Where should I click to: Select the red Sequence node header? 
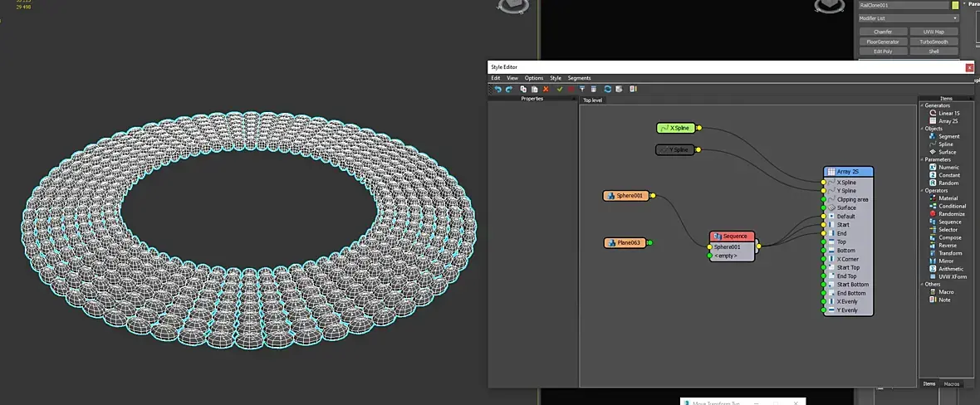tap(732, 237)
